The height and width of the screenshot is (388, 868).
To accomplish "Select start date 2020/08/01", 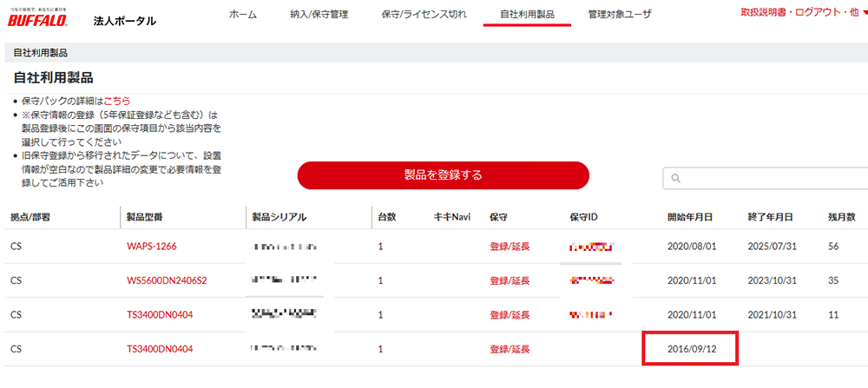I will [692, 247].
